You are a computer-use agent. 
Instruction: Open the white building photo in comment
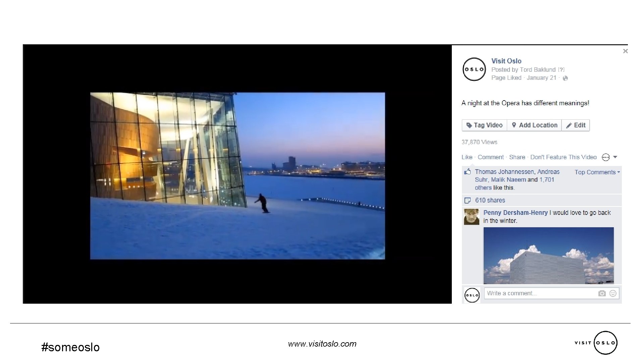(548, 255)
